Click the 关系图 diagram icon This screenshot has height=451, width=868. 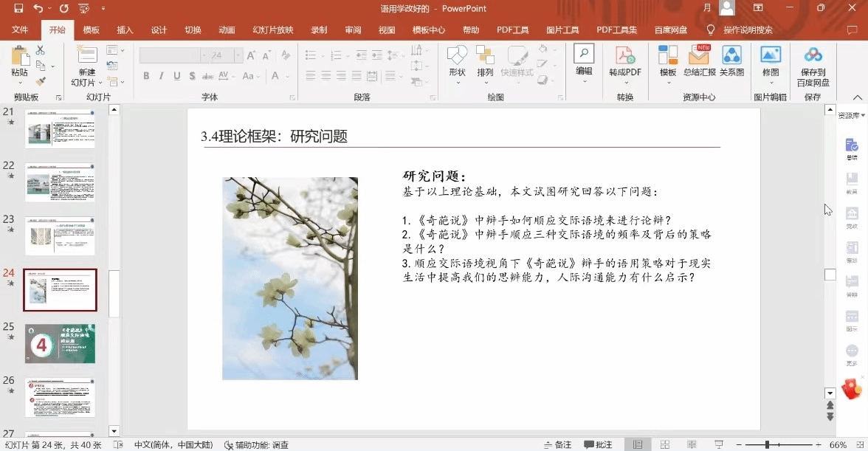731,56
